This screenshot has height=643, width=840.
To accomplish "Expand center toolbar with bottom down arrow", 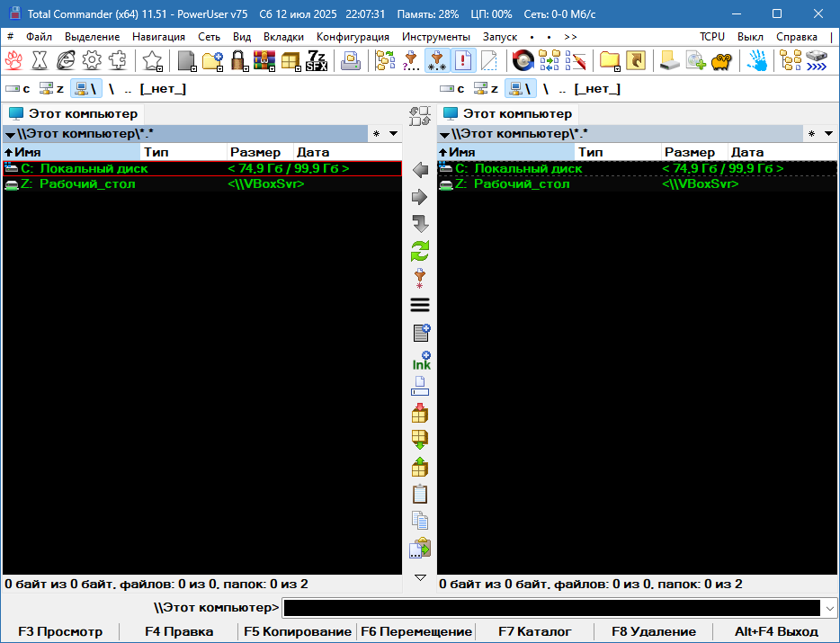I will point(421,577).
